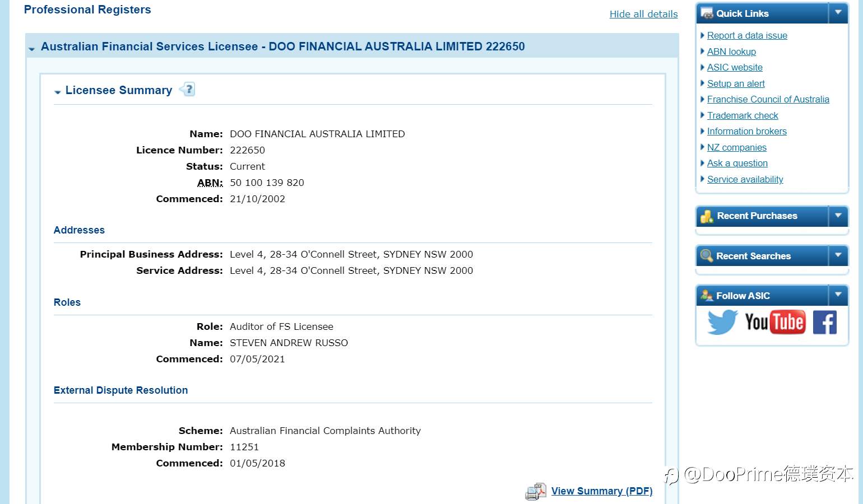863x504 pixels.
Task: Open the Information brokers link
Action: (747, 131)
